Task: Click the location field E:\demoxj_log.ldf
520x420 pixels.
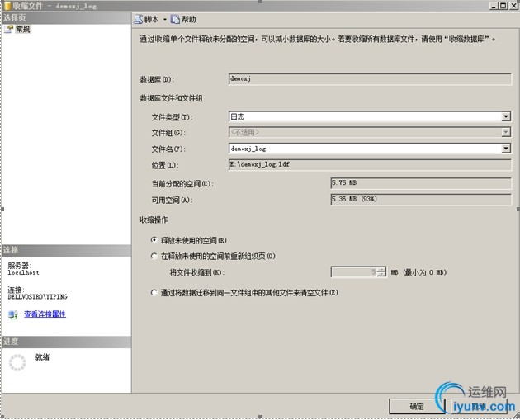Action: tap(370, 164)
